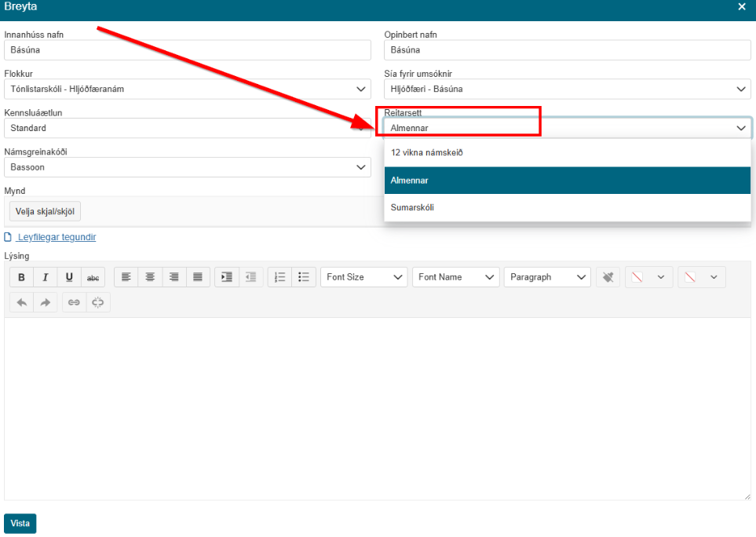Viewport: 756px width, 537px height.
Task: Click the first color swatch
Action: tap(637, 277)
